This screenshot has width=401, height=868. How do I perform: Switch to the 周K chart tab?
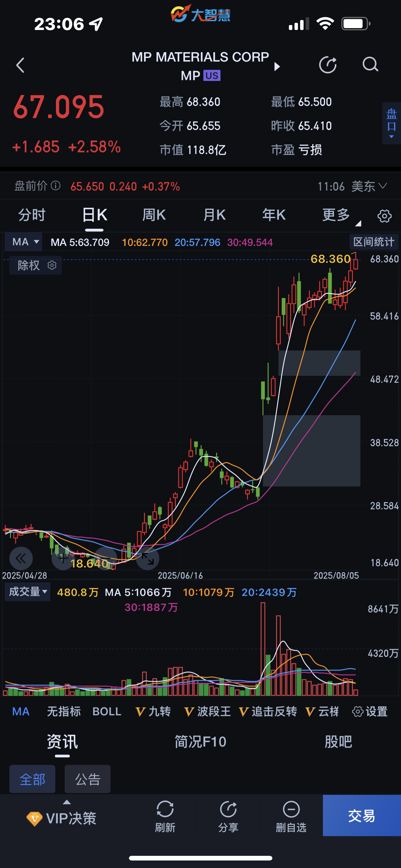[154, 215]
